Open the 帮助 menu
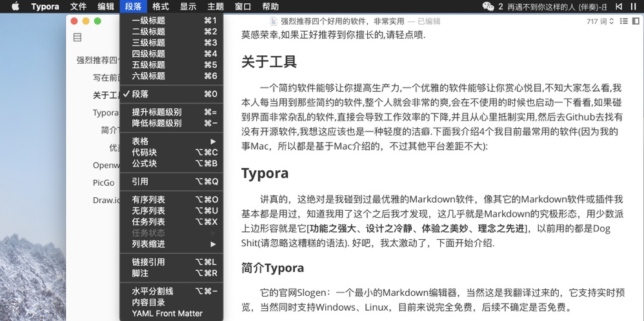This screenshot has width=644, height=321. (270, 6)
